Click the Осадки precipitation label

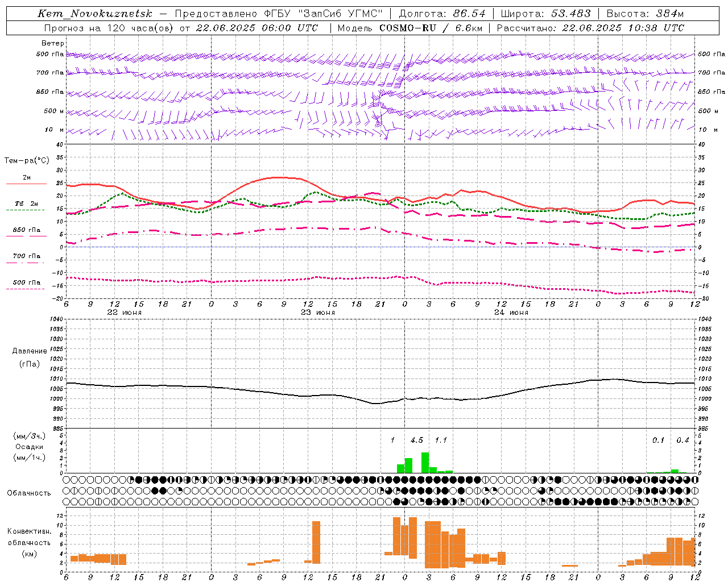29,447
